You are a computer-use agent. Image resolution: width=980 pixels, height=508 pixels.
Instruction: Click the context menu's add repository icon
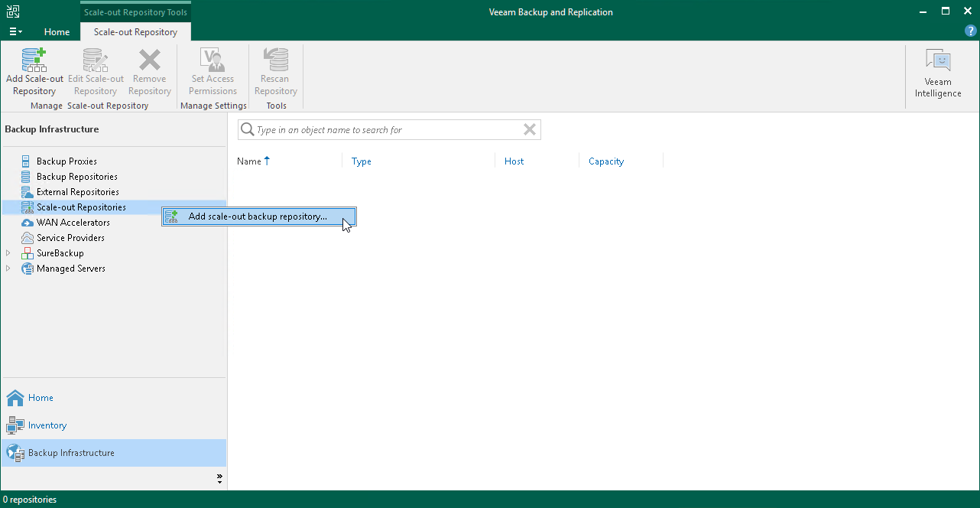(x=171, y=217)
